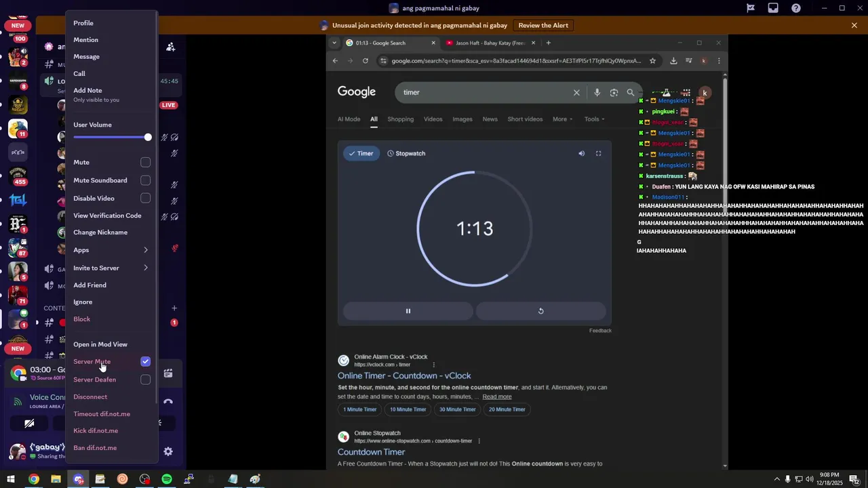
Task: Expand the Google timer to fullscreen
Action: (x=598, y=154)
